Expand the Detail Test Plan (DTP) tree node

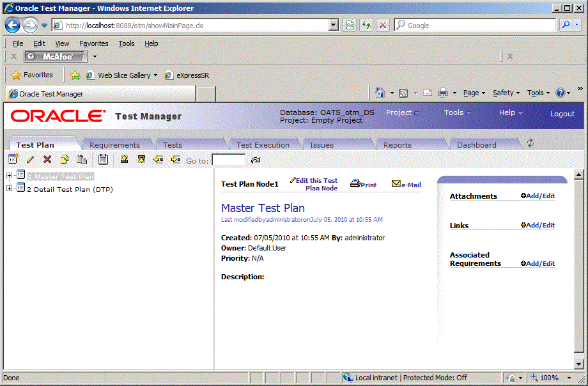pos(9,189)
